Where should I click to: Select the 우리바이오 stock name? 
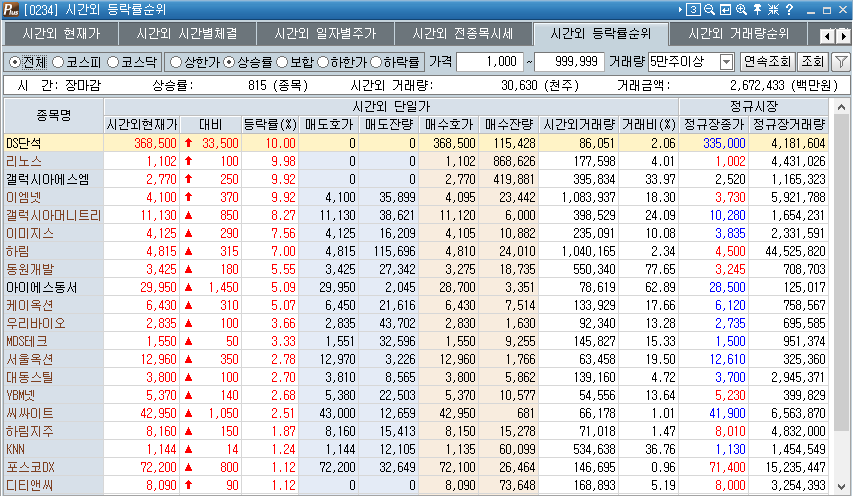coord(36,323)
